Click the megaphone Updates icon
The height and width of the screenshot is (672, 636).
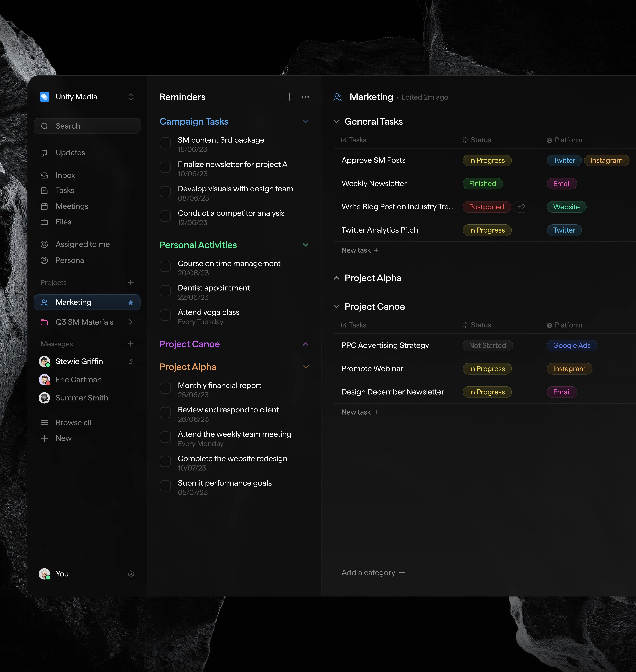tap(44, 153)
